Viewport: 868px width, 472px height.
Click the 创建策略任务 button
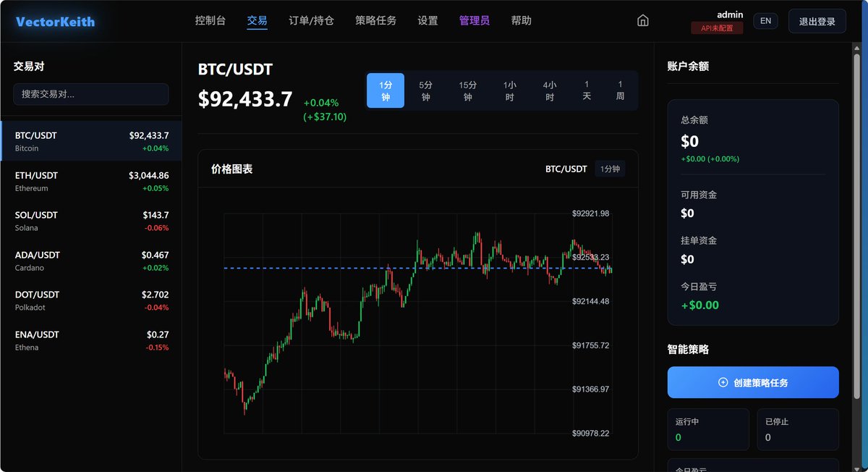tap(753, 382)
